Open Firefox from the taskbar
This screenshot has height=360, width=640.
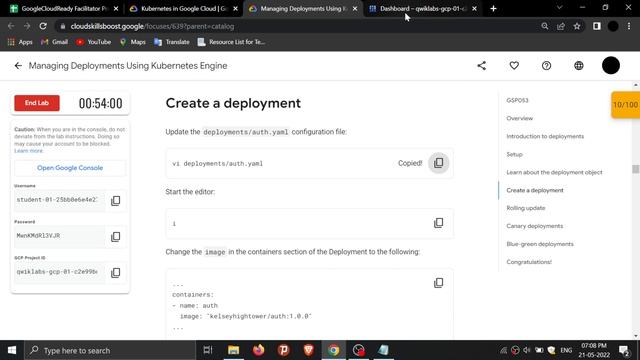click(x=258, y=350)
